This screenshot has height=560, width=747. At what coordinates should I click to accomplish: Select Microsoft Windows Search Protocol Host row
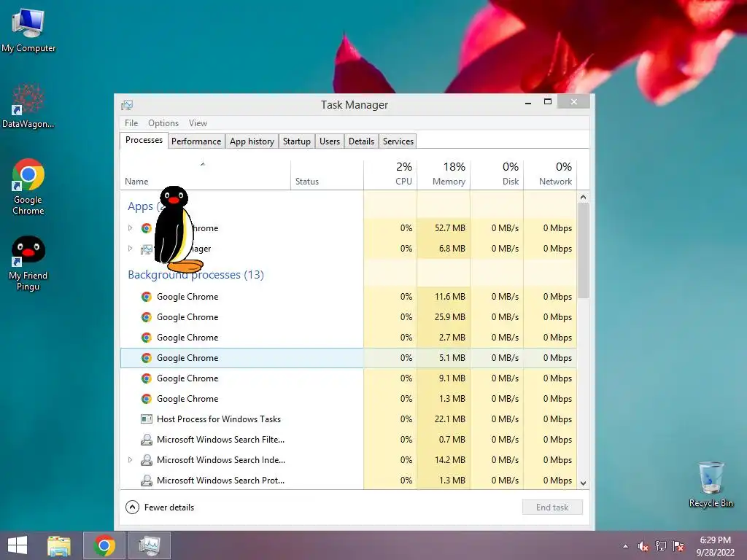point(348,480)
